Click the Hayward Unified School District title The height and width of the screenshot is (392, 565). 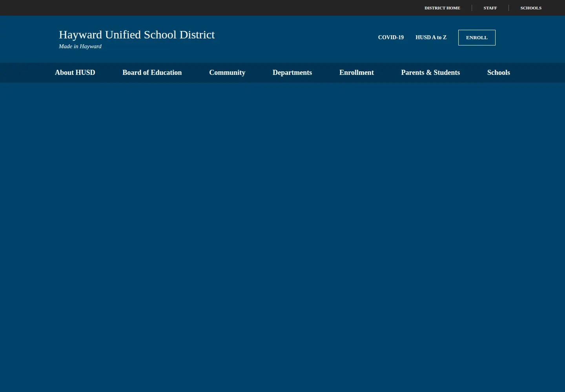pos(137,34)
